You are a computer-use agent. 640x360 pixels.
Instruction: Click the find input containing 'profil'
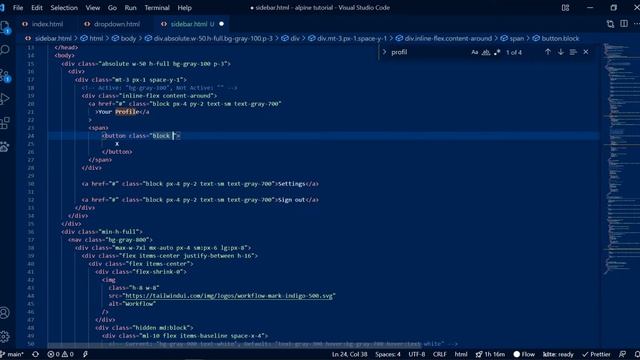point(429,52)
